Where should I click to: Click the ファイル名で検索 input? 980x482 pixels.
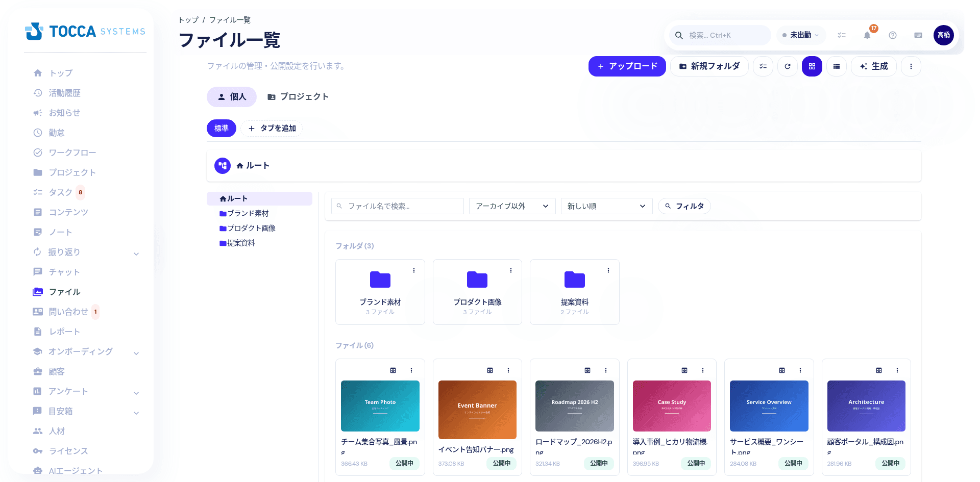tap(398, 206)
